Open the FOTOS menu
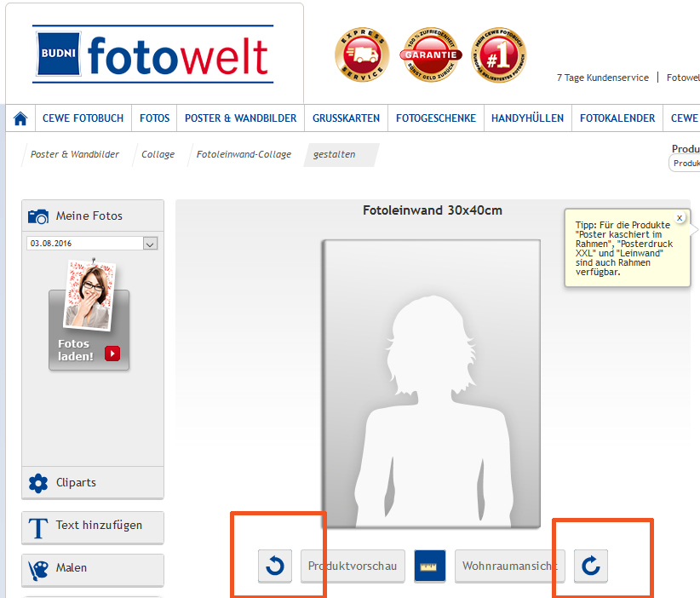This screenshot has height=598, width=700. coord(154,118)
